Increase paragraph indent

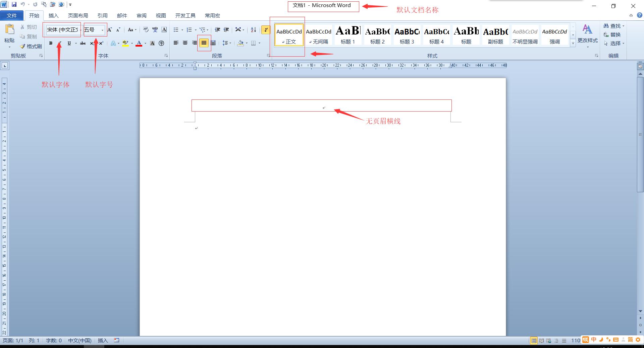tap(226, 30)
